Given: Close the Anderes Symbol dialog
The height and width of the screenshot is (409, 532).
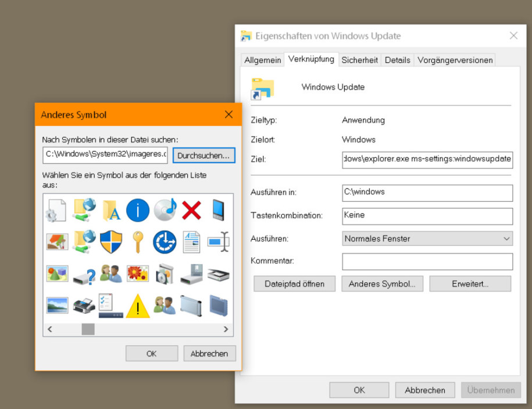Looking at the screenshot, I should [x=228, y=115].
